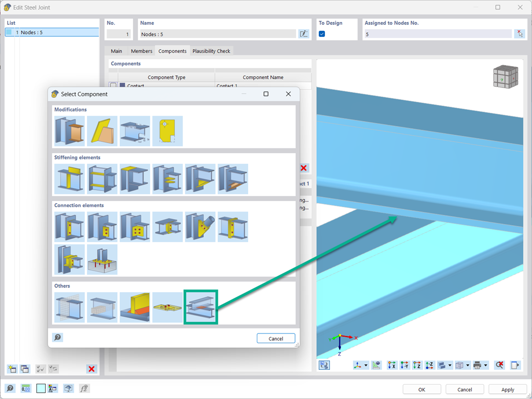Select the seat angle connection icon
The height and width of the screenshot is (399, 532).
70,259
